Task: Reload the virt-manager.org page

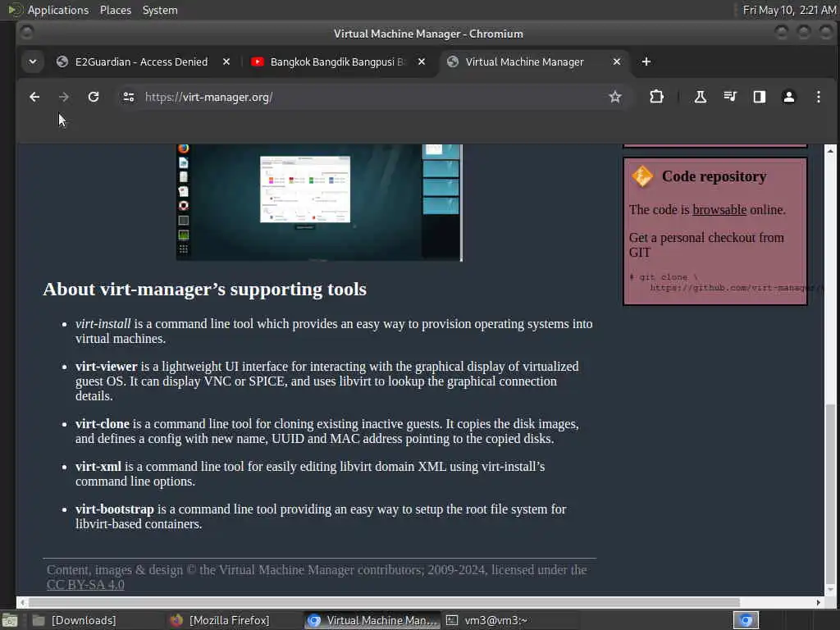Action: 94,97
